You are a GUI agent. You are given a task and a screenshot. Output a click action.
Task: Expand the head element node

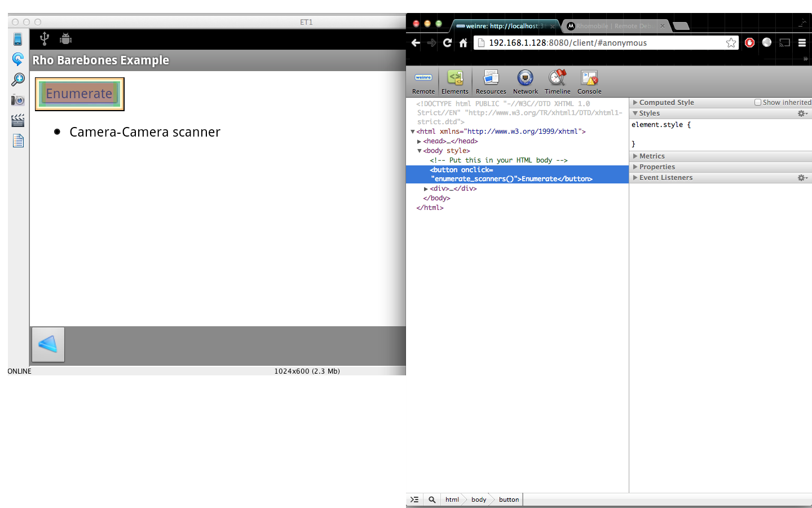point(419,142)
